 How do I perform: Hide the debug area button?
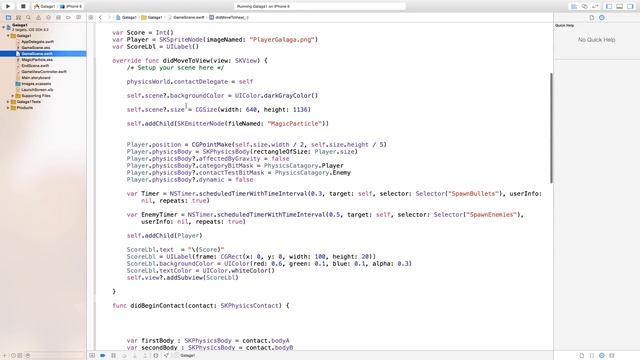click(92, 356)
